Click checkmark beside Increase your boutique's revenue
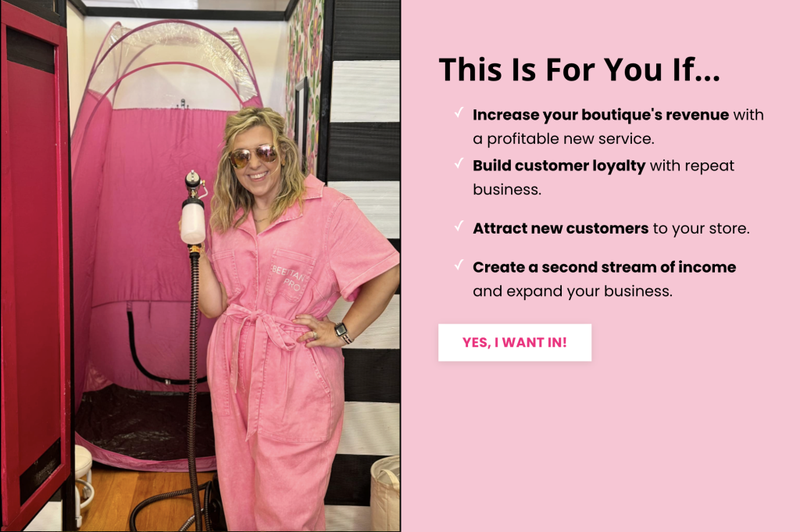This screenshot has height=532, width=800. (459, 112)
